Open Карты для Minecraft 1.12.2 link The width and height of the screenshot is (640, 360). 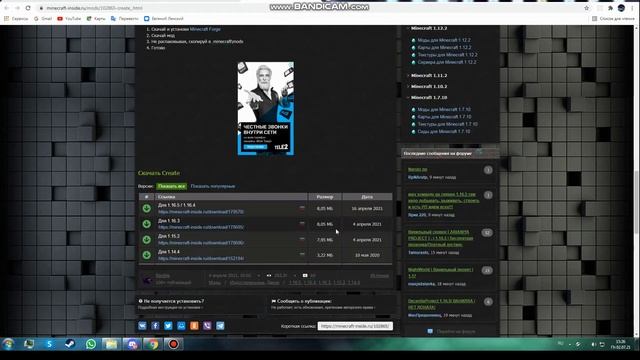[x=444, y=47]
